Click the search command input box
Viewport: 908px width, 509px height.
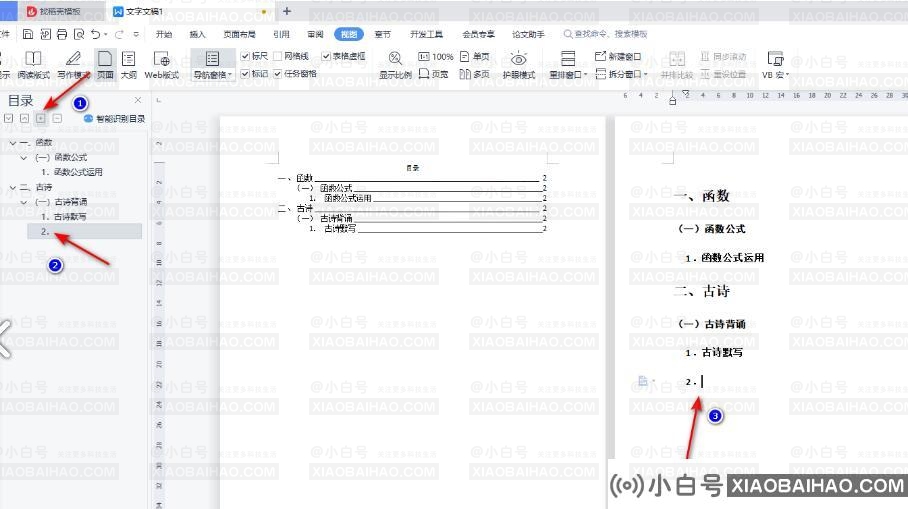(x=605, y=34)
